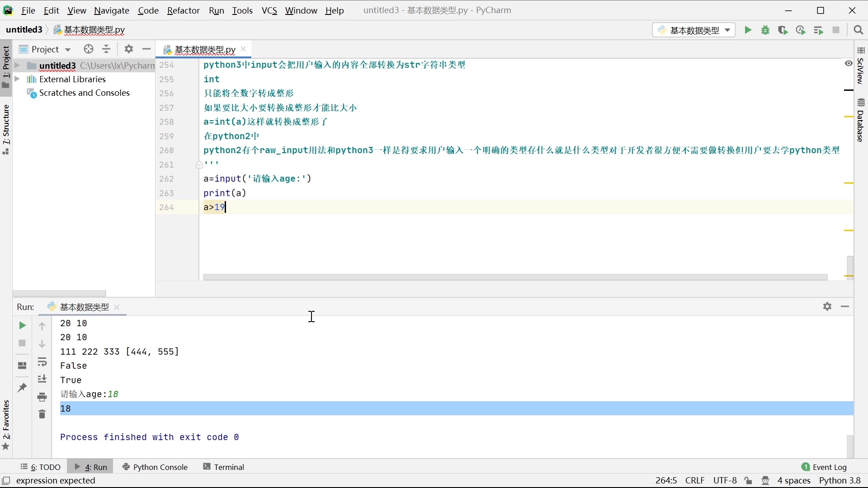
Task: Profile the script with the clock icon
Action: click(801, 30)
